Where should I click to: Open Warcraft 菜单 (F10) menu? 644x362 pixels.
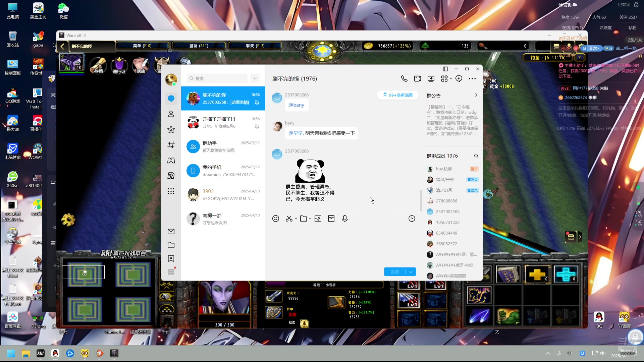coord(142,46)
